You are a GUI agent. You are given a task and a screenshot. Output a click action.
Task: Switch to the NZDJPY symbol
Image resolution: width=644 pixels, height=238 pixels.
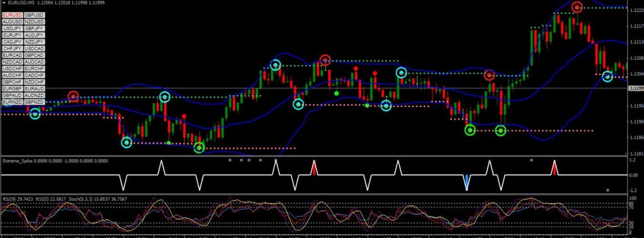[34, 42]
